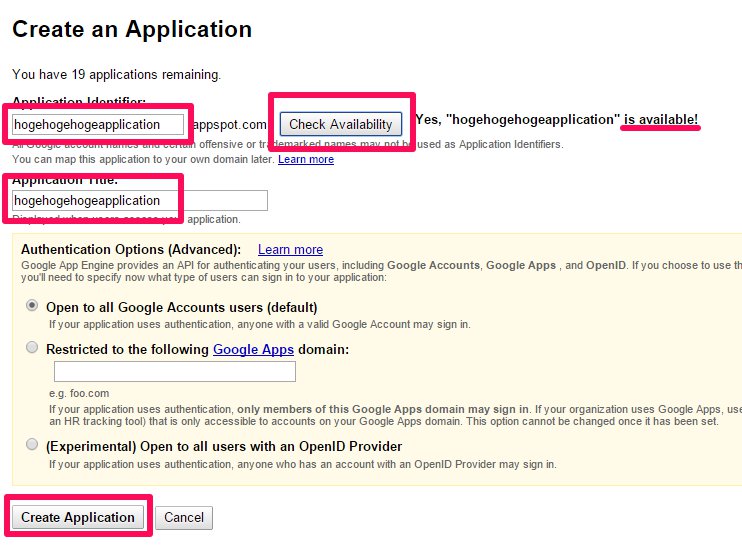Focus the Application Identifier input field
This screenshot has height=549, width=742.
98,124
